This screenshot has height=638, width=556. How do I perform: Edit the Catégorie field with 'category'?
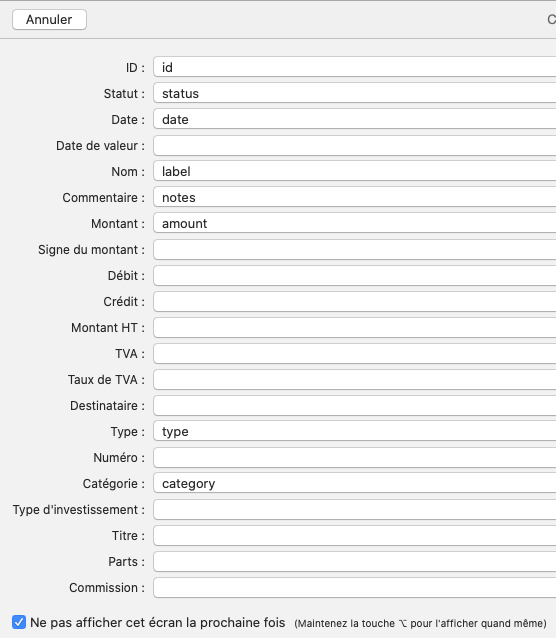click(355, 483)
